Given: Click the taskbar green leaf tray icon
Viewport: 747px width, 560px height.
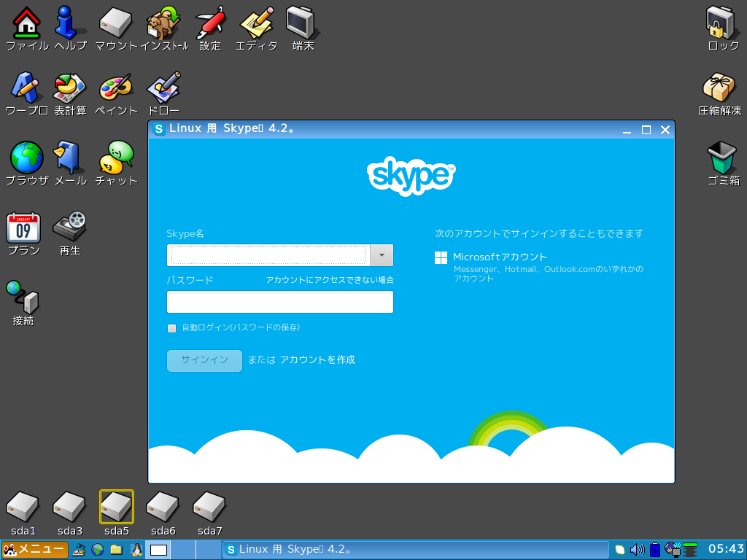Looking at the screenshot, I should click(x=619, y=550).
